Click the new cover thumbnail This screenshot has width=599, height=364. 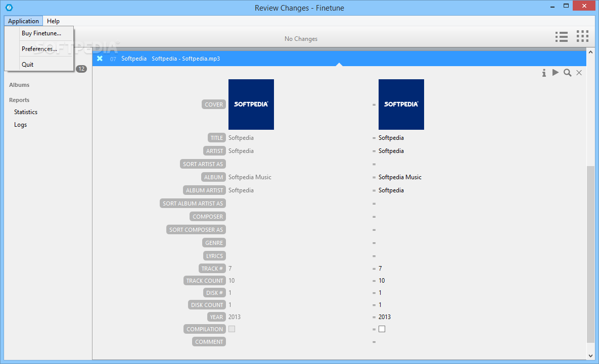(x=401, y=105)
